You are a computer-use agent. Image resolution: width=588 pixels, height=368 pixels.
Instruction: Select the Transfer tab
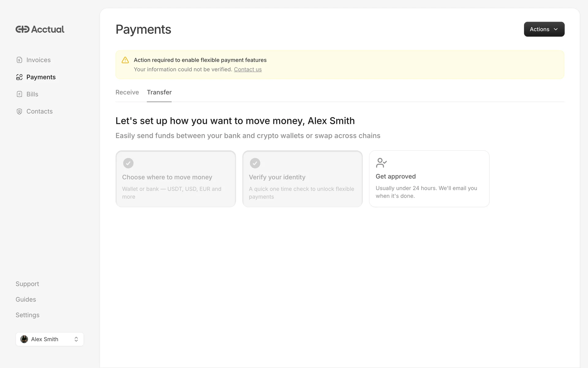[159, 92]
